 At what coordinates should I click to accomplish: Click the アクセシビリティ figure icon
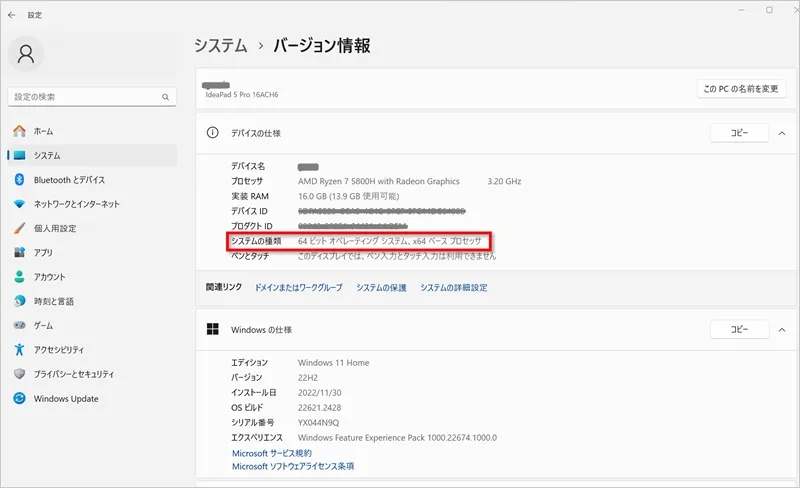coord(19,350)
